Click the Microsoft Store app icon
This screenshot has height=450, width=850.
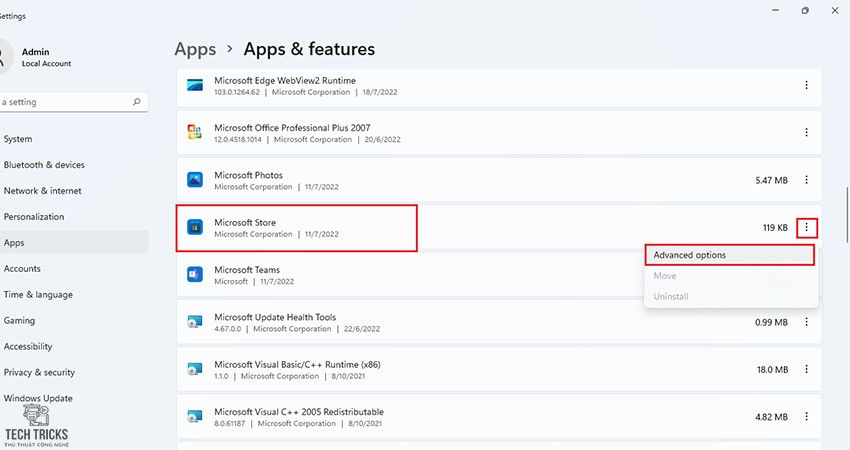click(x=195, y=227)
